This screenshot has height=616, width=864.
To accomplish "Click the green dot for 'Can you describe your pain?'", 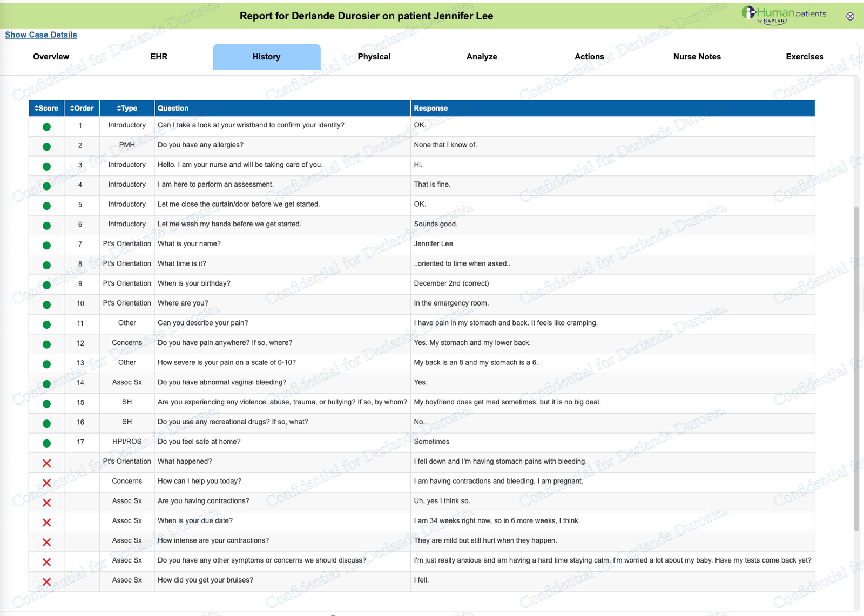I will tap(46, 324).
